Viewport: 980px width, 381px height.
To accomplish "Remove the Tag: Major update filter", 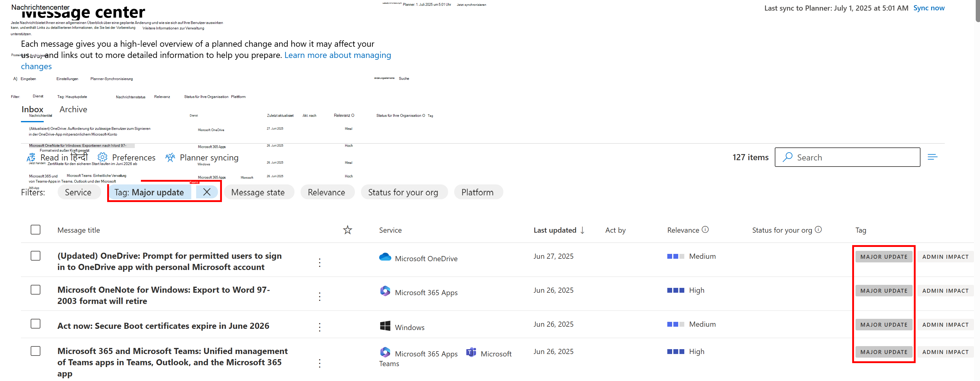I will (206, 192).
